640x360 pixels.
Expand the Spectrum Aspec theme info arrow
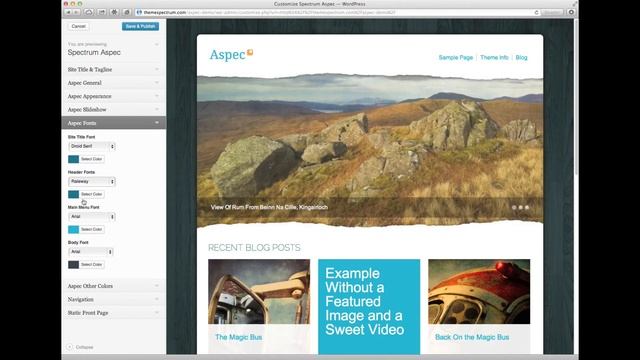click(x=157, y=44)
